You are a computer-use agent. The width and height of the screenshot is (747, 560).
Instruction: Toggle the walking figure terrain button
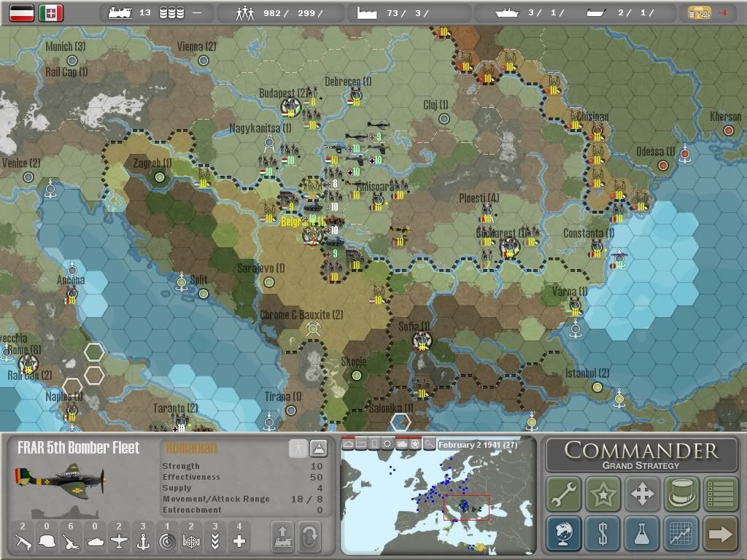[x=298, y=448]
